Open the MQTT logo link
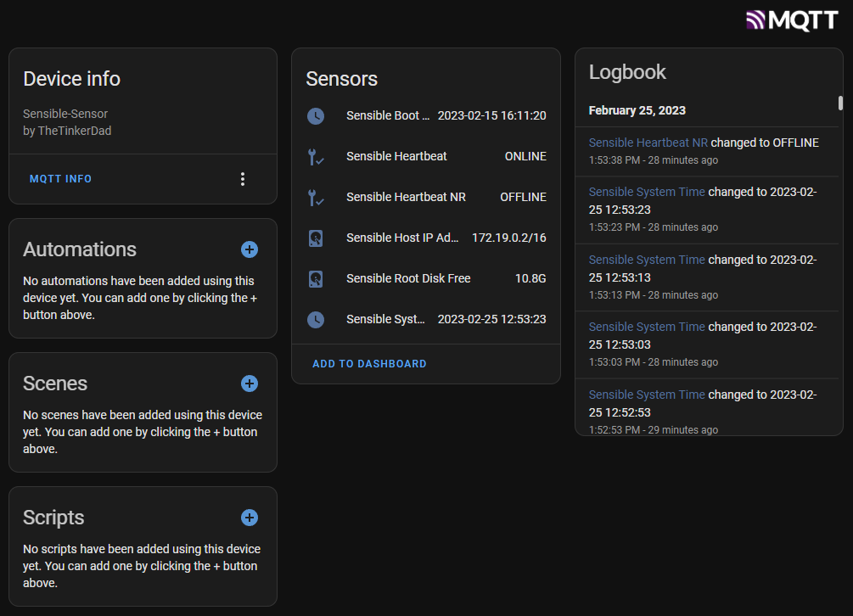 (792, 20)
